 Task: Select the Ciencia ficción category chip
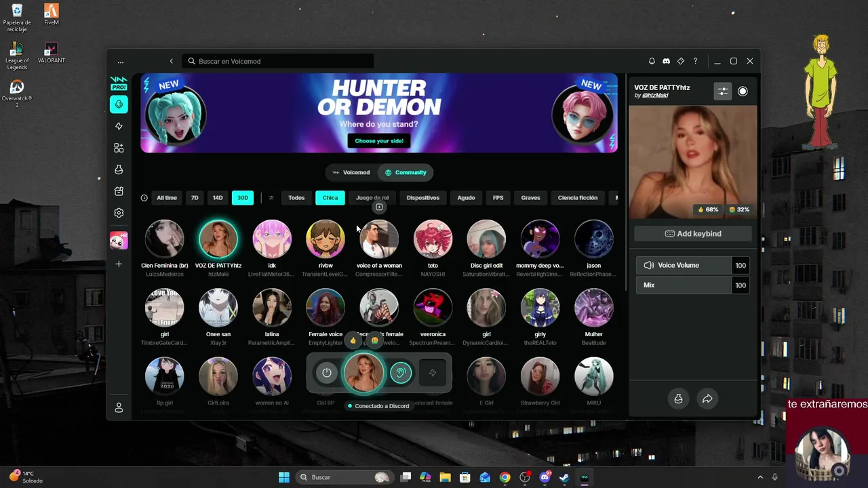[578, 198]
